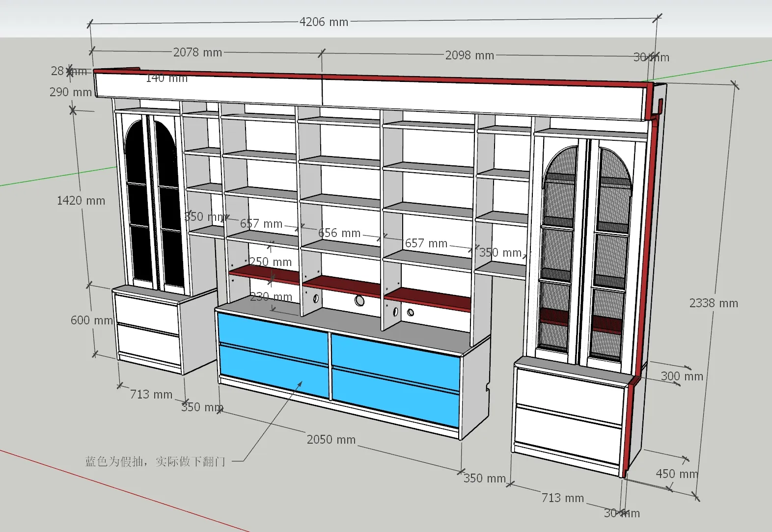772x532 pixels.
Task: Click the 656 mm shelf width dimension
Action: click(x=339, y=233)
